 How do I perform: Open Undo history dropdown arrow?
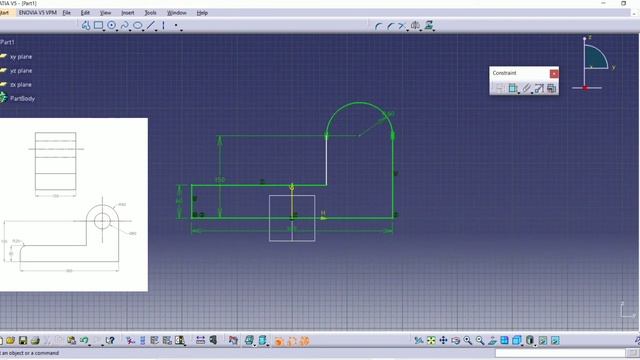click(x=89, y=345)
